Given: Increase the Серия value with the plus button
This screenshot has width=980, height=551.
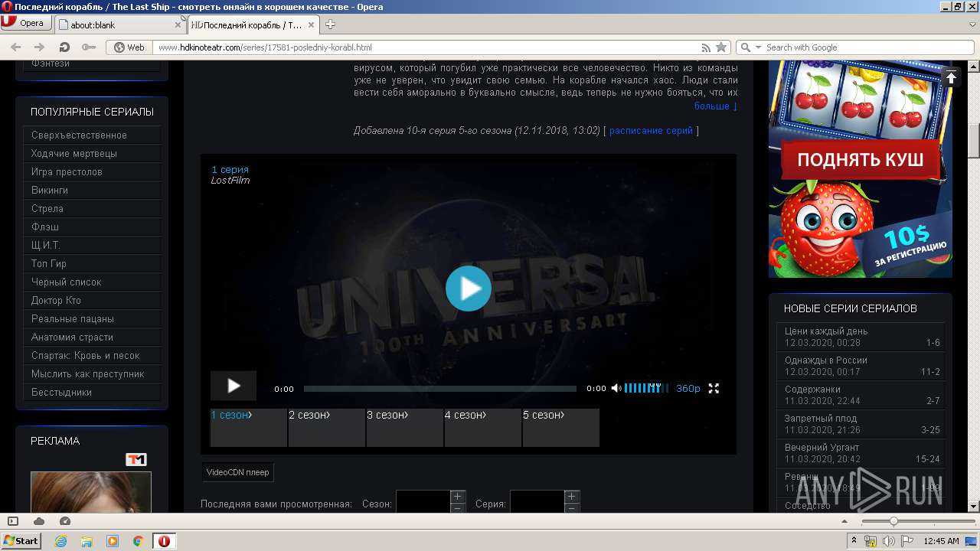Looking at the screenshot, I should coord(572,497).
